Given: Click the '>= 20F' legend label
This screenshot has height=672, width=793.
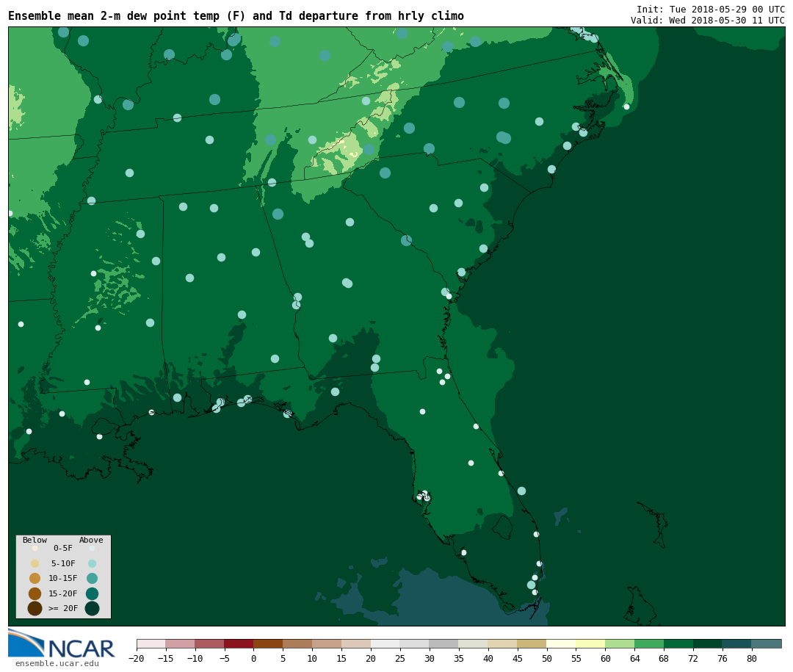Looking at the screenshot, I should [x=63, y=608].
